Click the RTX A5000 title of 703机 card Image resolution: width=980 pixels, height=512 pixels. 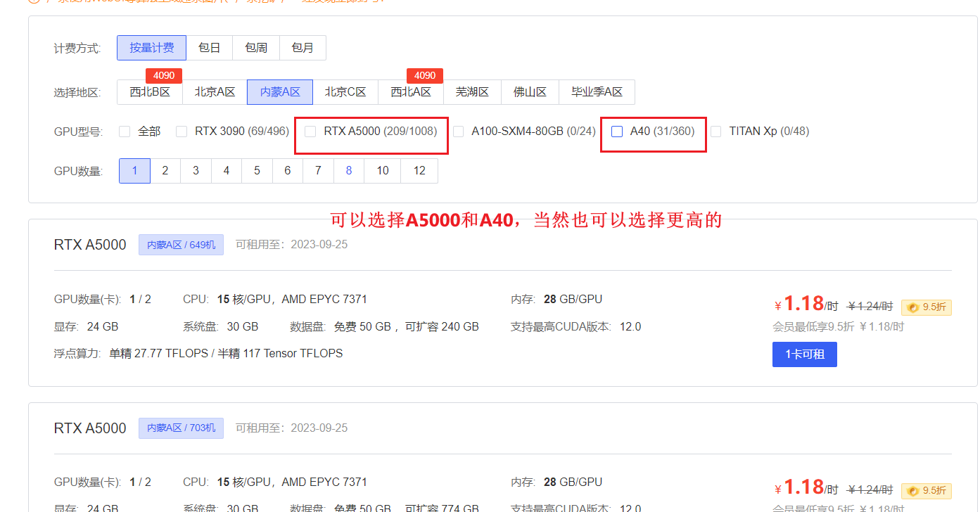[90, 428]
